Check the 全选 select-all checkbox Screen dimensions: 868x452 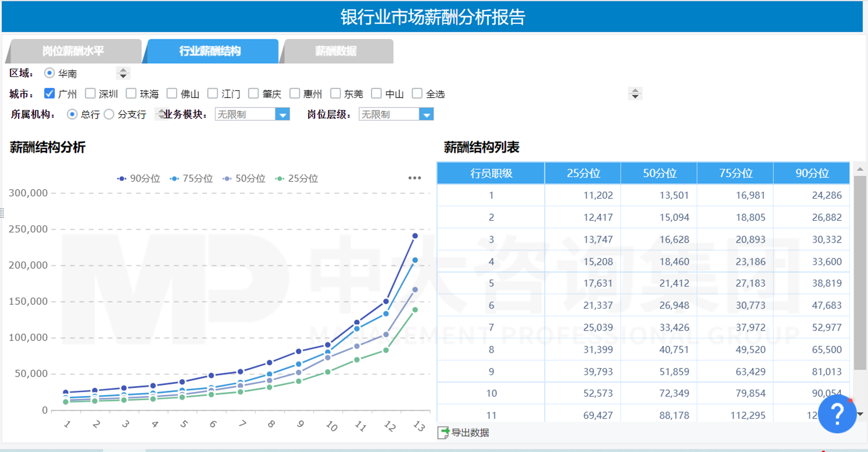click(417, 93)
